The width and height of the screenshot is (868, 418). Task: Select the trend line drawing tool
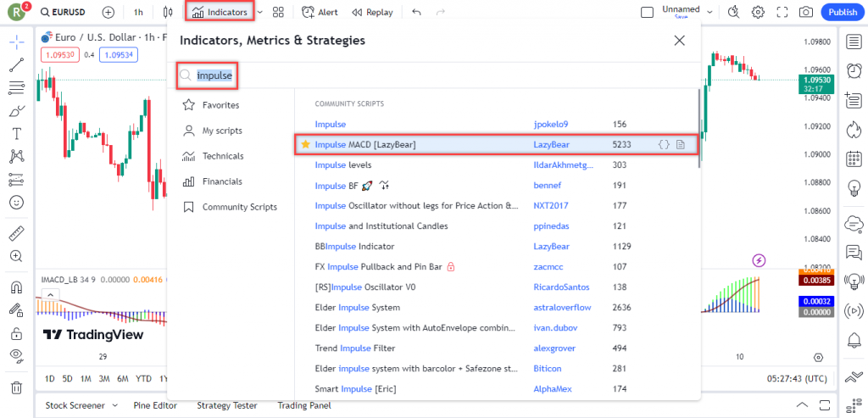(x=17, y=64)
